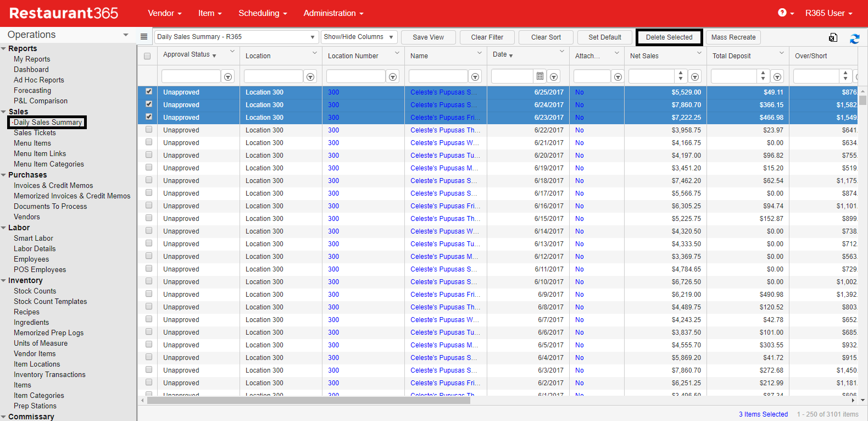Click the Clear Sort button
This screenshot has height=421, width=868.
[x=546, y=37]
